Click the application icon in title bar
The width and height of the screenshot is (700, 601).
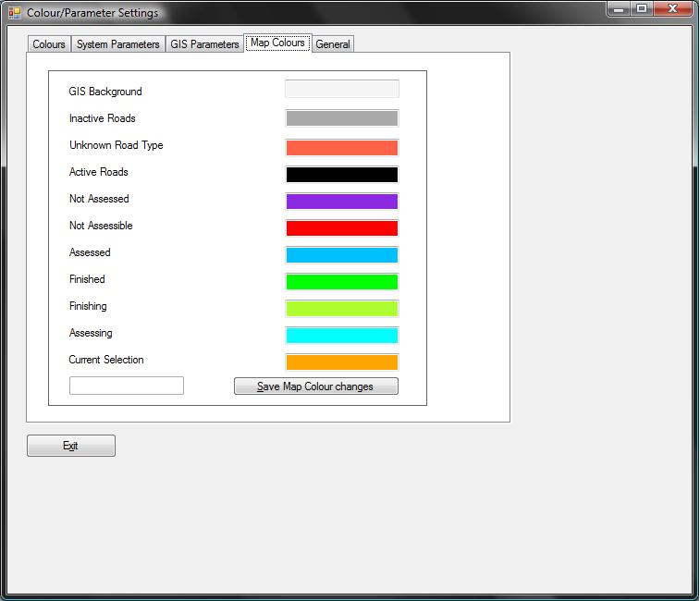click(15, 13)
